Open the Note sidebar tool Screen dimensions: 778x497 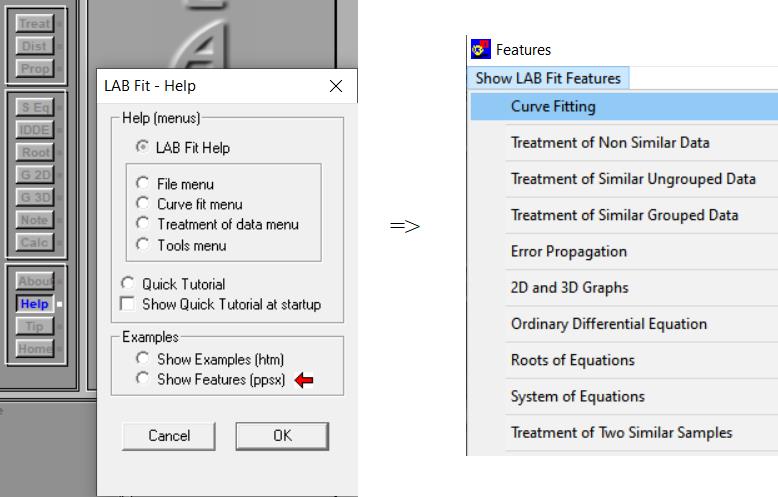coord(35,220)
